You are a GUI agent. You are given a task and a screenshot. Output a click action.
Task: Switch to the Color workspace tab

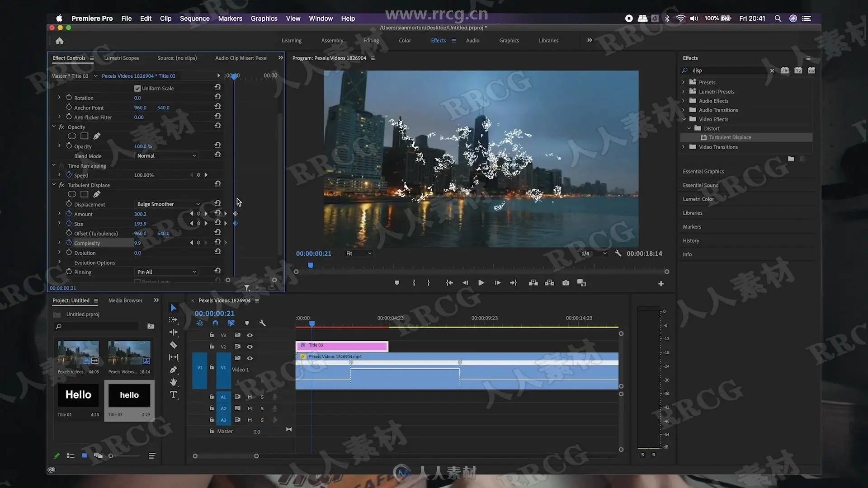tap(405, 41)
